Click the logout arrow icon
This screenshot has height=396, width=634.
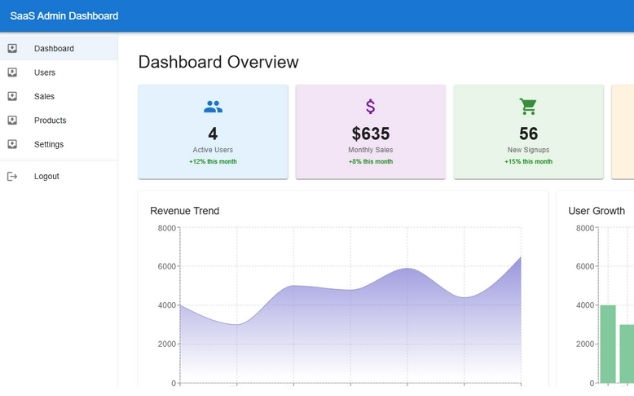[12, 176]
